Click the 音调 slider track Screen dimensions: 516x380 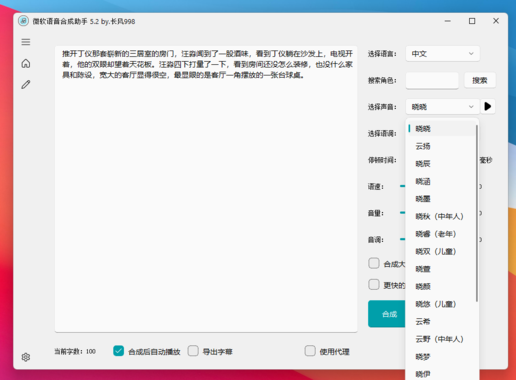pyautogui.click(x=403, y=239)
